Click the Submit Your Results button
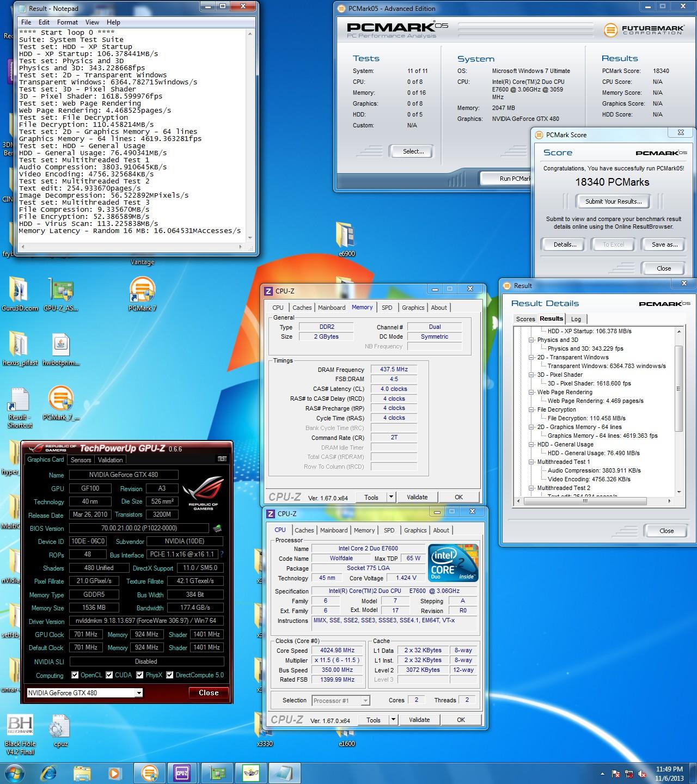 [614, 201]
